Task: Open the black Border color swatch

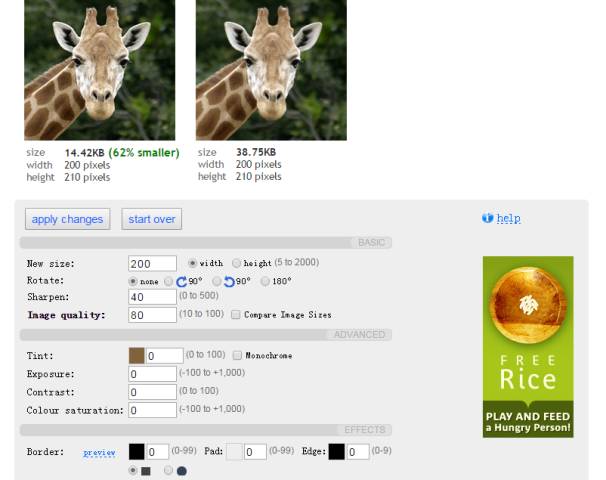Action: tap(137, 452)
